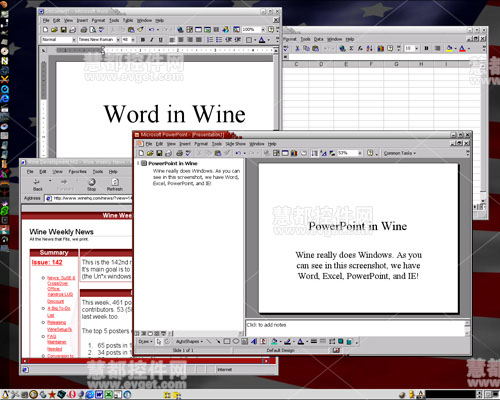The width and height of the screenshot is (500, 400).
Task: Open Word font color dropdown arrow
Action: (x=269, y=40)
